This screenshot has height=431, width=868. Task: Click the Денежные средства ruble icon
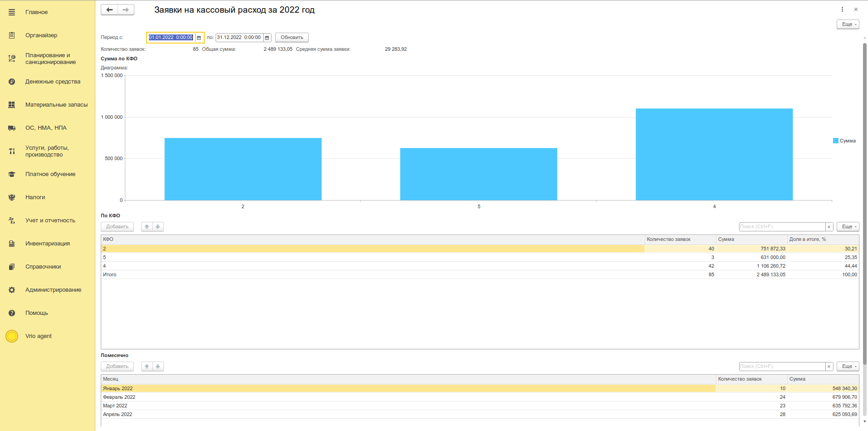tap(12, 82)
